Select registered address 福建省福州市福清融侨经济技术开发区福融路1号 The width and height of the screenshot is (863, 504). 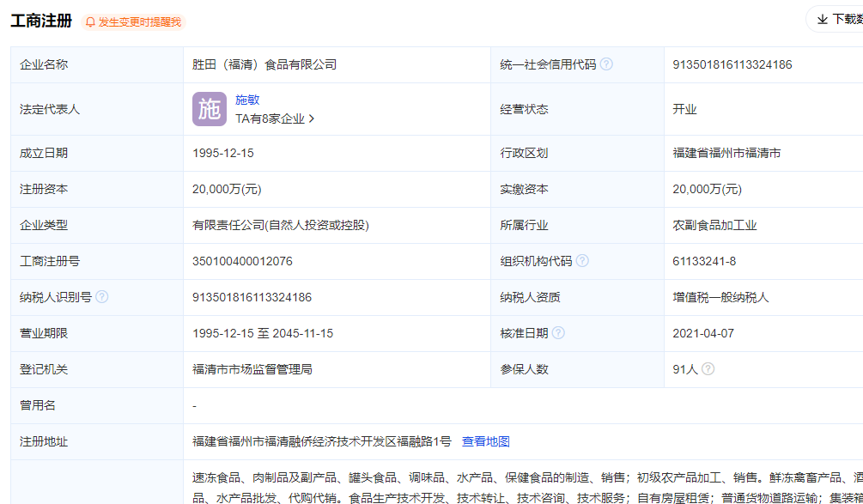point(321,441)
